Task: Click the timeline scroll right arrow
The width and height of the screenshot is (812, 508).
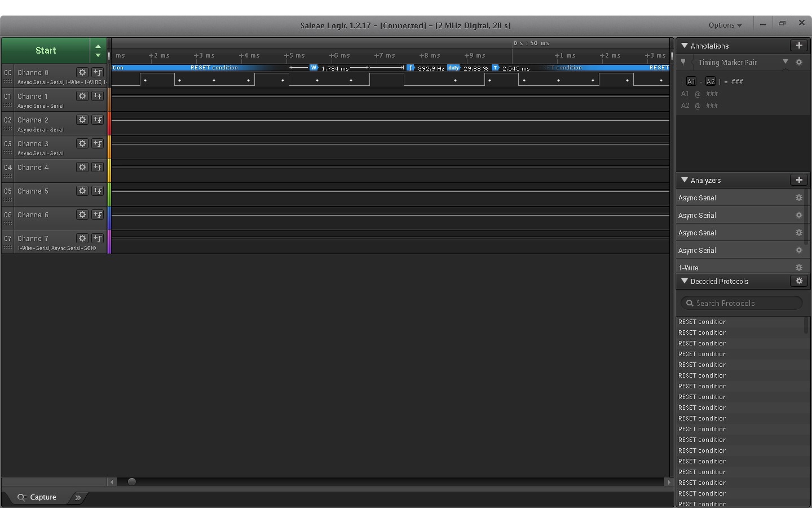Action: tap(669, 481)
